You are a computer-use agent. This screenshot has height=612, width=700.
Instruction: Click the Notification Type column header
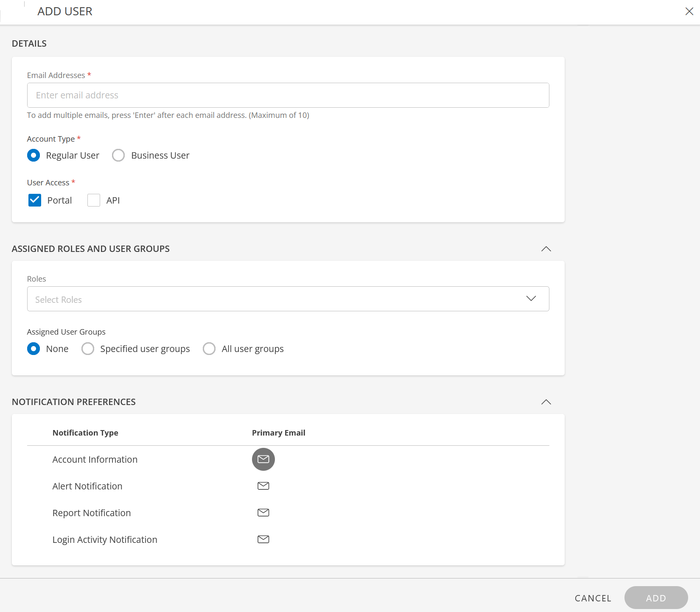(85, 433)
